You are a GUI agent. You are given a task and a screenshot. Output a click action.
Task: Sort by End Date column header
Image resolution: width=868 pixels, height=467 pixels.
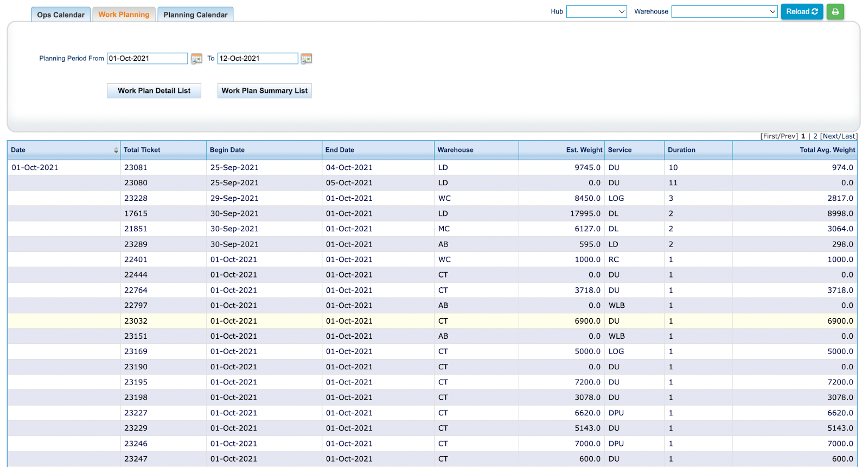click(340, 150)
